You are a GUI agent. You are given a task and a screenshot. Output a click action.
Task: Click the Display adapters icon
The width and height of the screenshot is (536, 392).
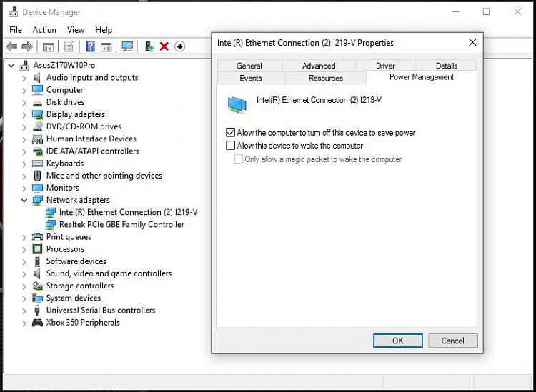pyautogui.click(x=37, y=114)
